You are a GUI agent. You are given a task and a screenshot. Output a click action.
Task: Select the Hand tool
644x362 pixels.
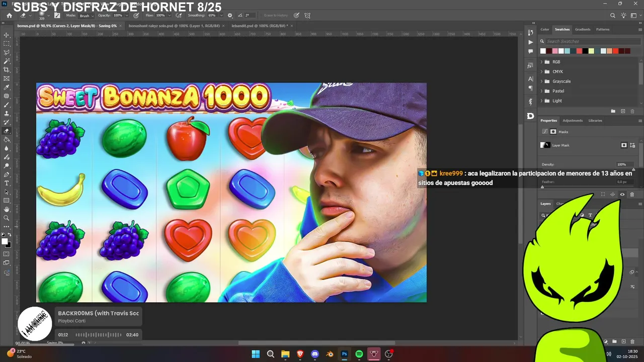coord(7,209)
